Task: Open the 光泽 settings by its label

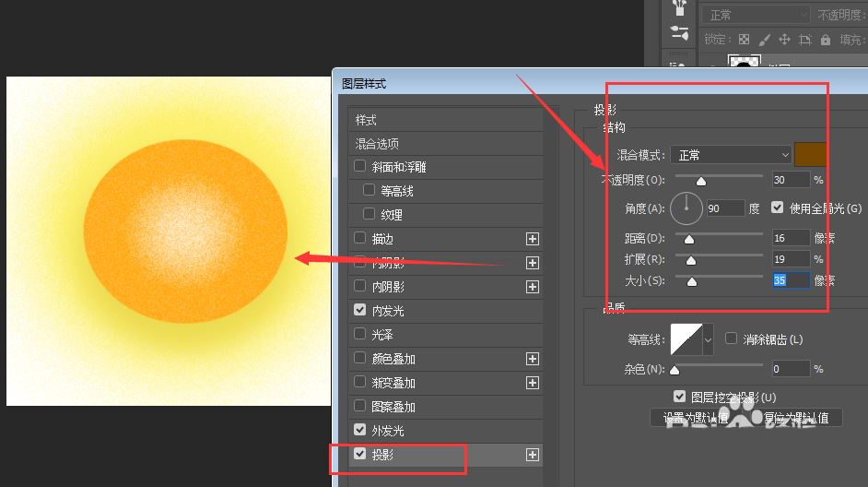Action: (x=382, y=335)
